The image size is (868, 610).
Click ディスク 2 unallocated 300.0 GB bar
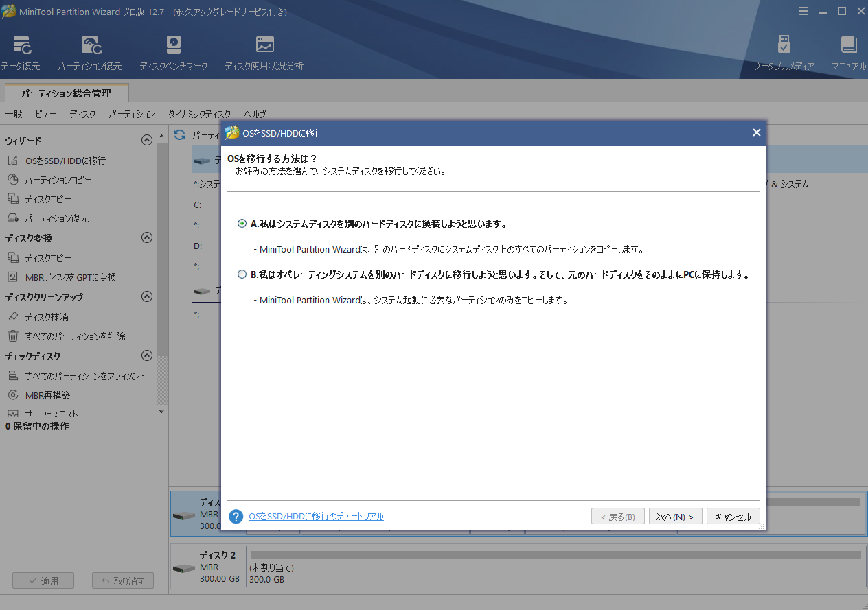tap(556, 567)
